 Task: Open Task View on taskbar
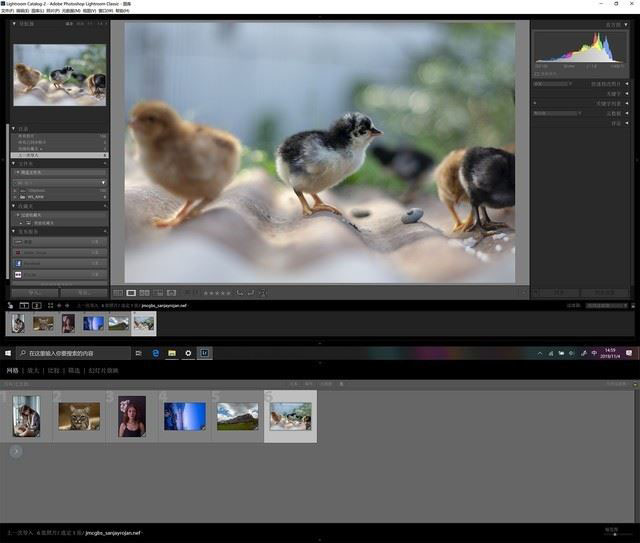(x=139, y=353)
